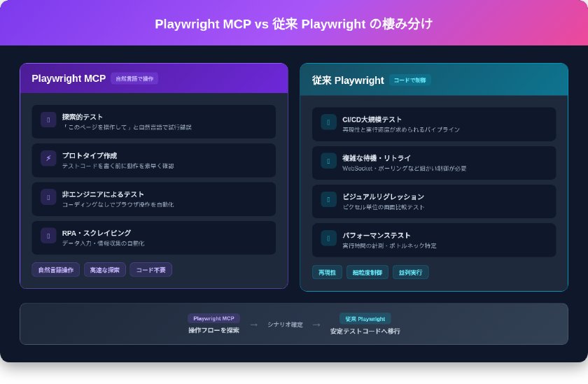Click the description 再現性と実行速度が求められるパイプライン
The height and width of the screenshot is (384, 588).
(401, 129)
